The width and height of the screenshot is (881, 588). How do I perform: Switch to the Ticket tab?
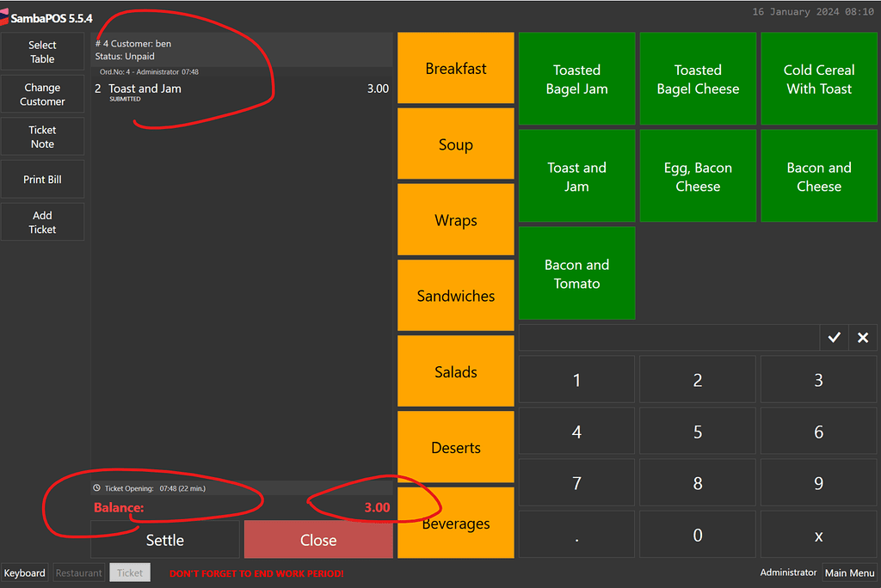pyautogui.click(x=129, y=573)
